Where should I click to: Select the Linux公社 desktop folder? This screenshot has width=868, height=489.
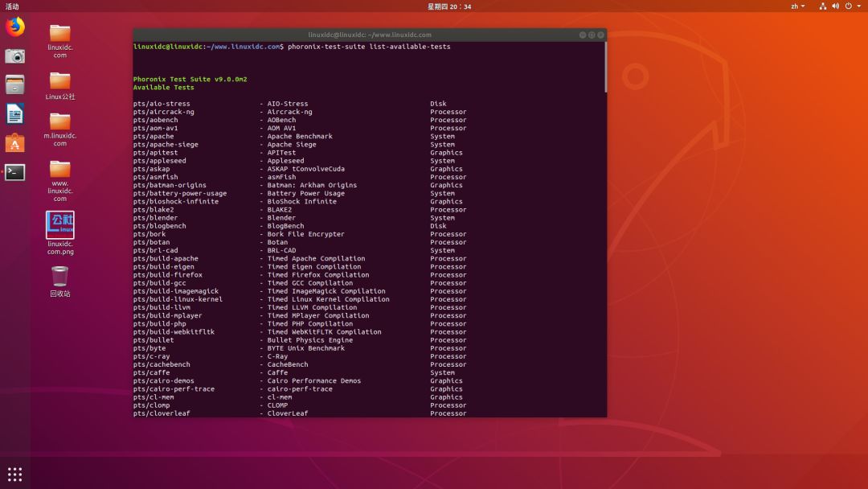[59, 86]
